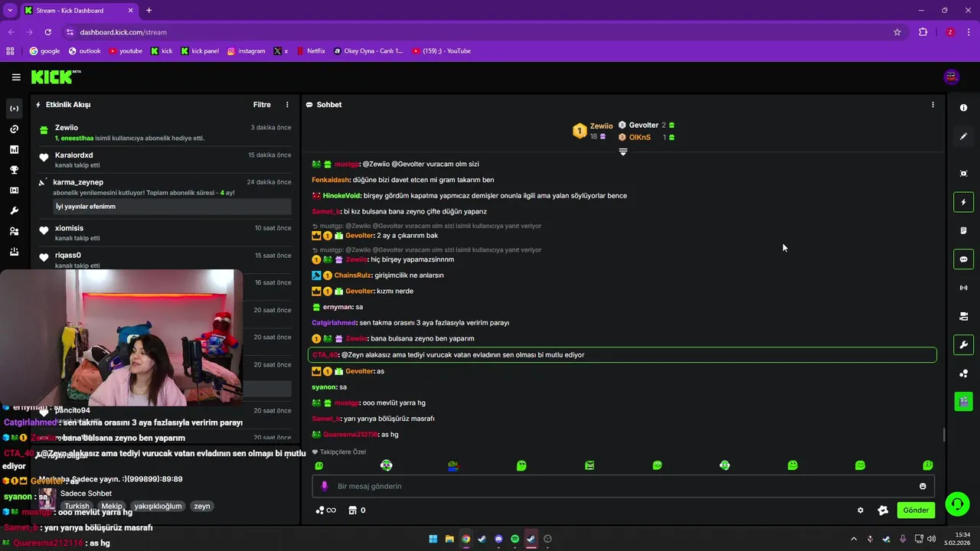Image resolution: width=980 pixels, height=551 pixels.
Task: Click the channel points infinity icon
Action: [325, 510]
